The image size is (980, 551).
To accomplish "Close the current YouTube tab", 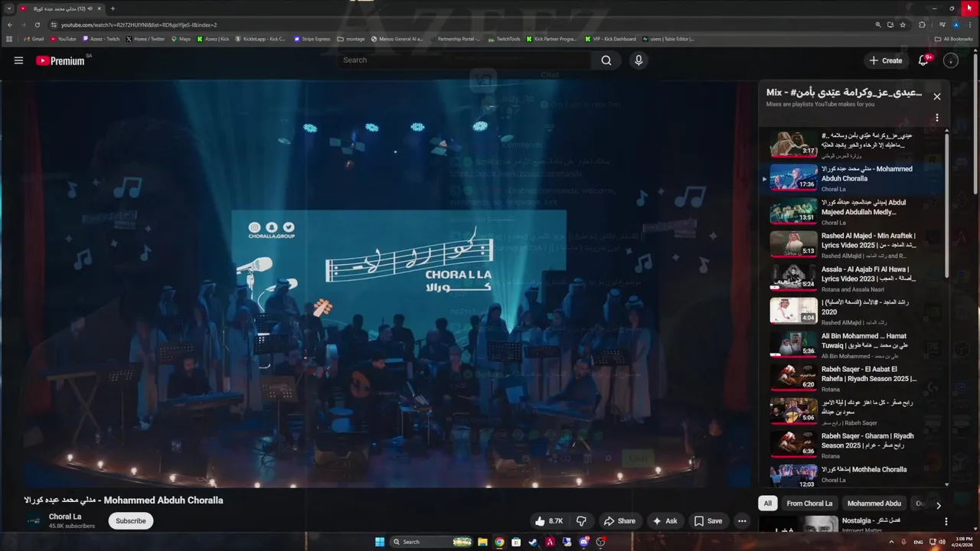I will [99, 8].
